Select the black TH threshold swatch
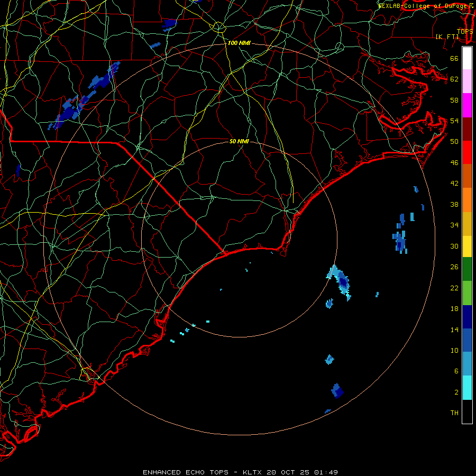Screen dimensions: 476x476 pyautogui.click(x=467, y=411)
